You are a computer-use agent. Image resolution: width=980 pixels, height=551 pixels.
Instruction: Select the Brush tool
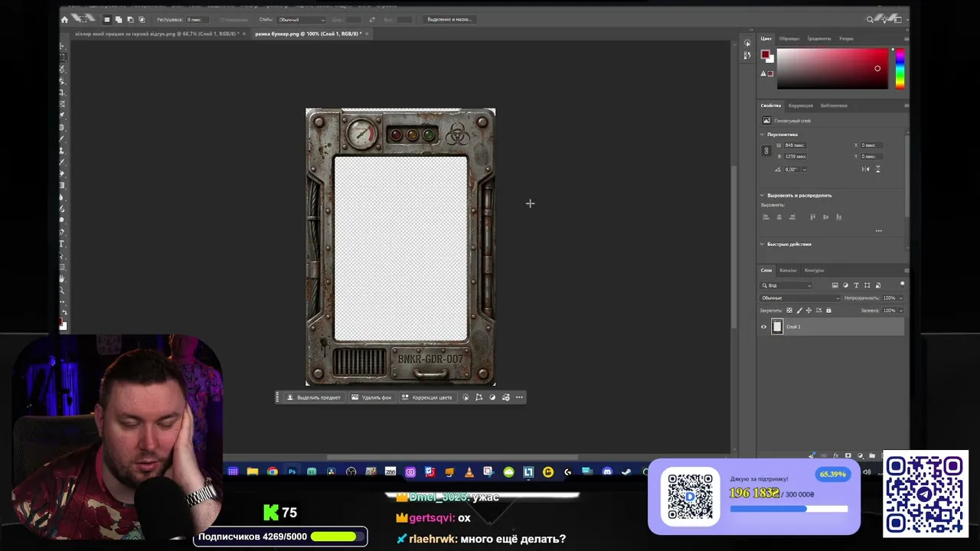(63, 139)
